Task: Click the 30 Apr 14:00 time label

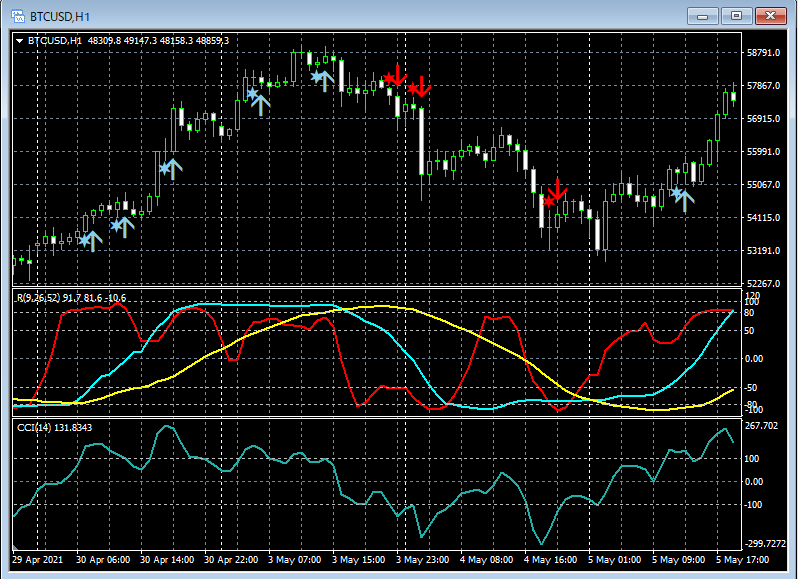Action: tap(167, 560)
